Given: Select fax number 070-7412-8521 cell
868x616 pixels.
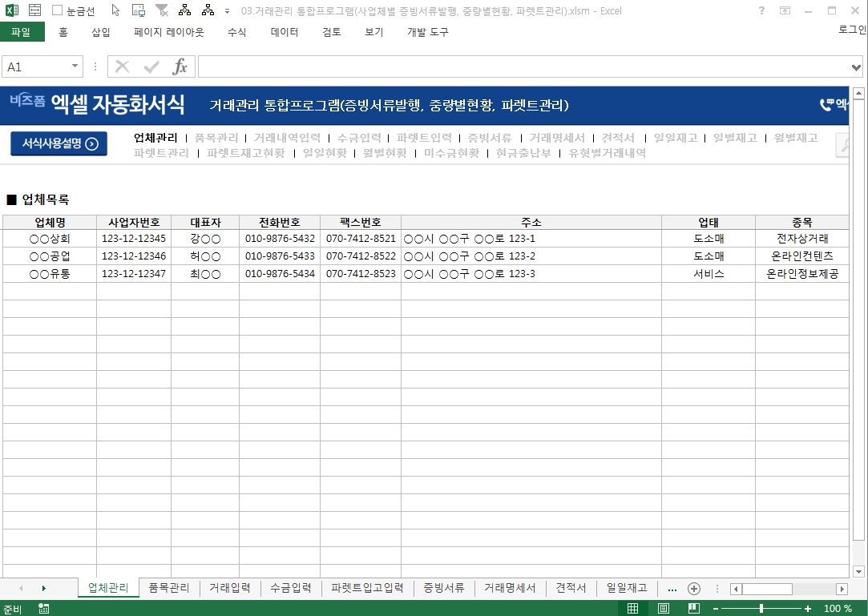Looking at the screenshot, I should click(x=361, y=239).
